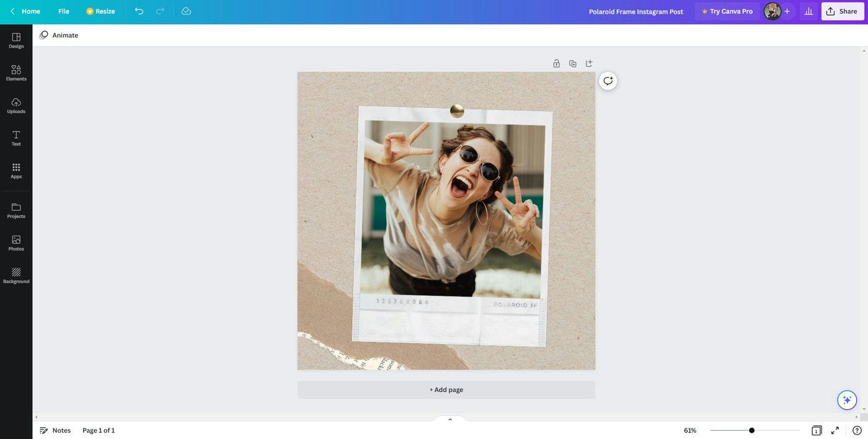Click the Redo icon in the top bar
Image resolution: width=868 pixels, height=439 pixels.
pos(160,11)
